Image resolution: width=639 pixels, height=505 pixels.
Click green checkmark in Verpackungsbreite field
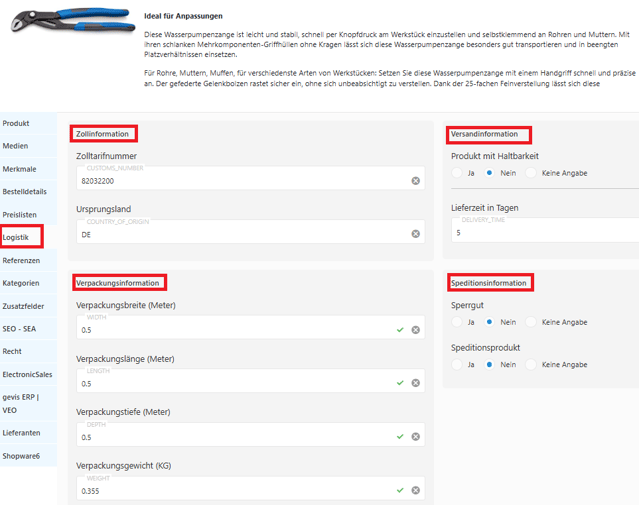pyautogui.click(x=399, y=329)
